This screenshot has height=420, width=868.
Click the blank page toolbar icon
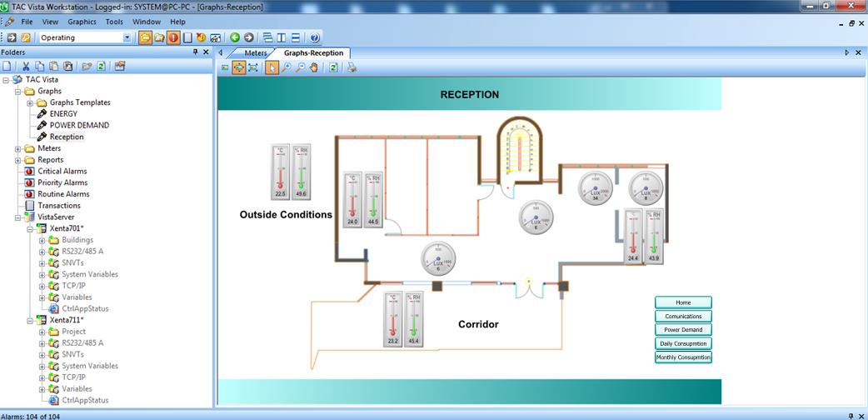click(x=187, y=37)
